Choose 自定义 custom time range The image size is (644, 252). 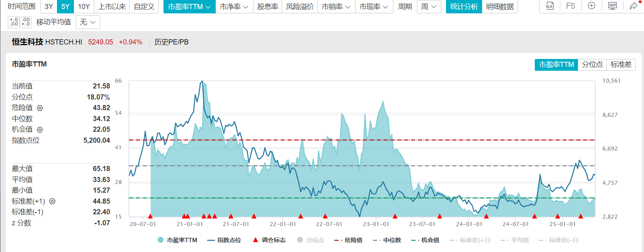(144, 7)
